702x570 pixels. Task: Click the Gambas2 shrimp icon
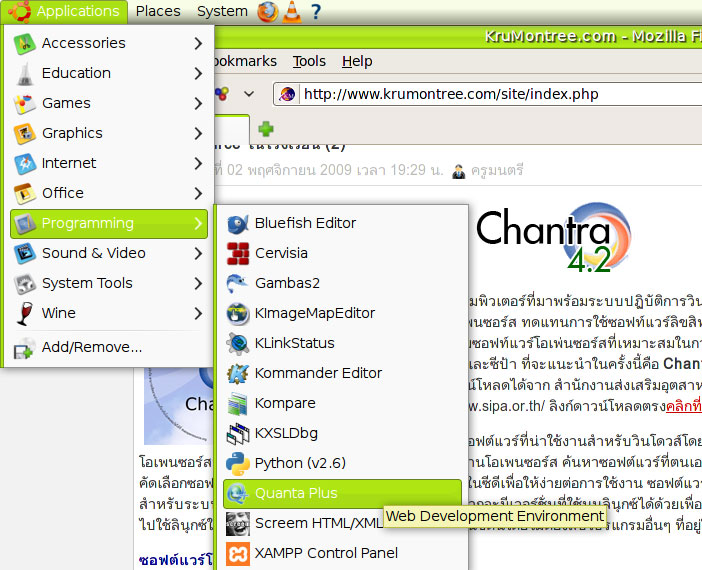[237, 283]
